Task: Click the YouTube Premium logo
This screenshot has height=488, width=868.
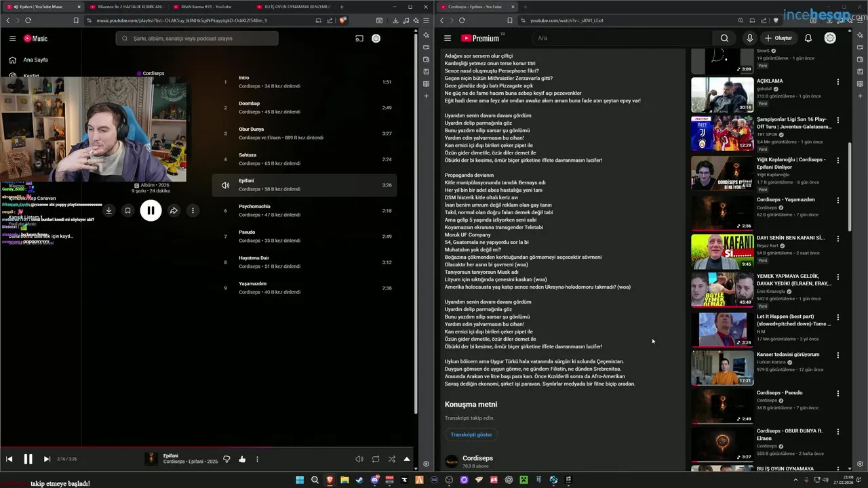Action: (480, 38)
